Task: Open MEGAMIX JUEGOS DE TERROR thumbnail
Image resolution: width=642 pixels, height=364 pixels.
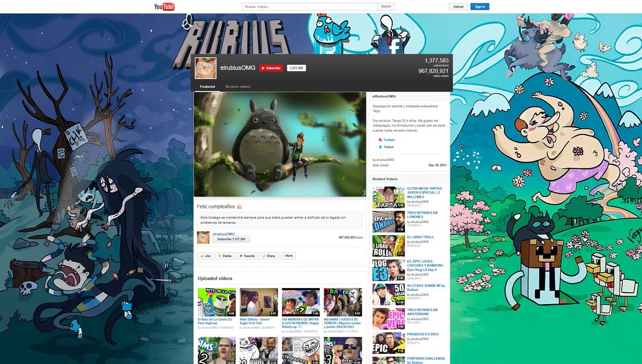Action: (x=343, y=302)
